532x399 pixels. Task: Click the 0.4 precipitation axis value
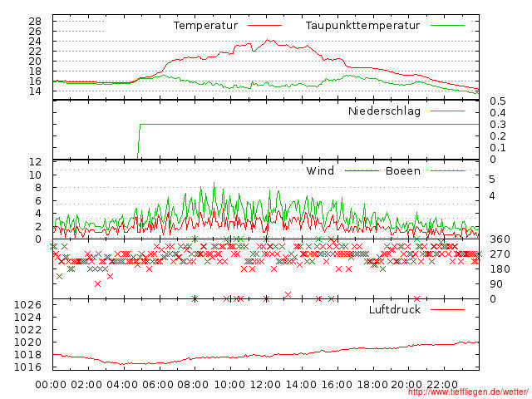[498, 113]
